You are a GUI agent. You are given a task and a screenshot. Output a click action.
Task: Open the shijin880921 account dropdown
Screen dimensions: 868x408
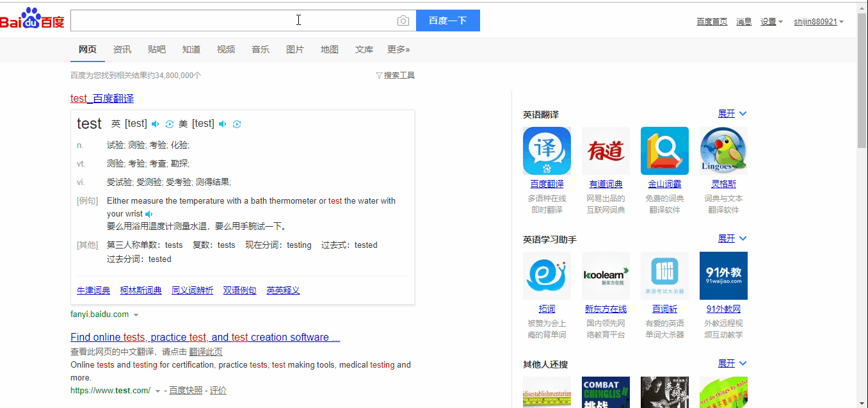click(x=819, y=22)
